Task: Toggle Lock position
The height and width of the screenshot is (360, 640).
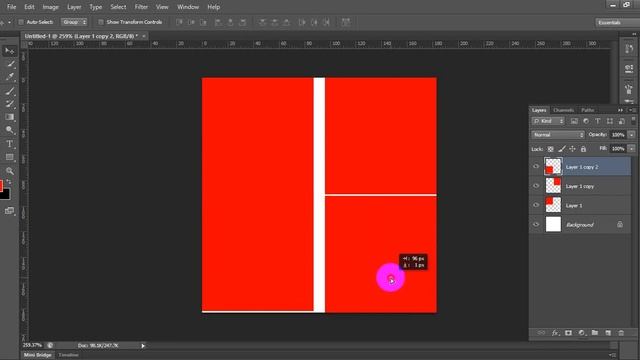Action: click(x=572, y=149)
